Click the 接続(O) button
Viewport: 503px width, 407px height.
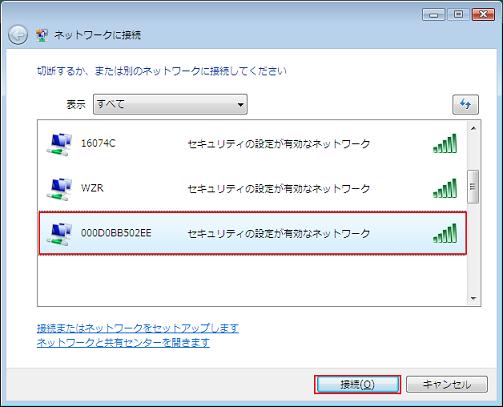tap(357, 385)
